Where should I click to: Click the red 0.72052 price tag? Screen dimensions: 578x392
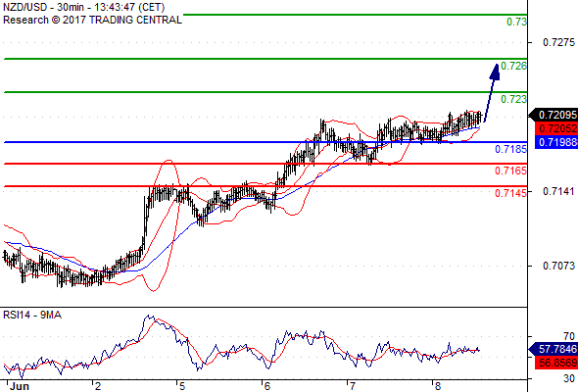556,128
